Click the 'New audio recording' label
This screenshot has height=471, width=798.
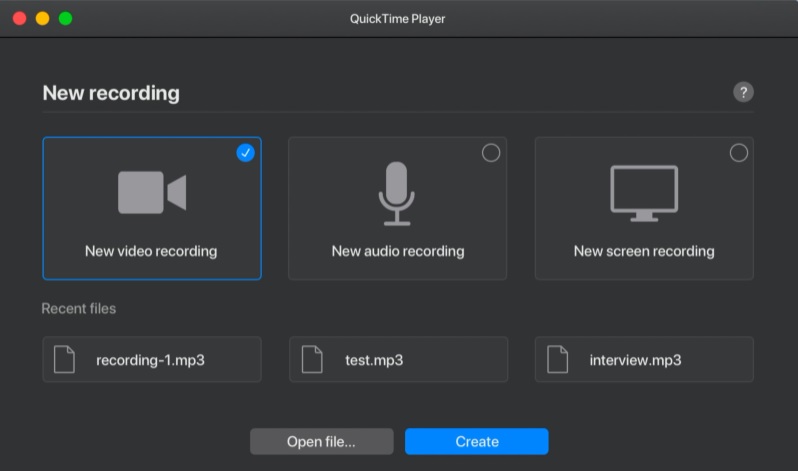398,251
